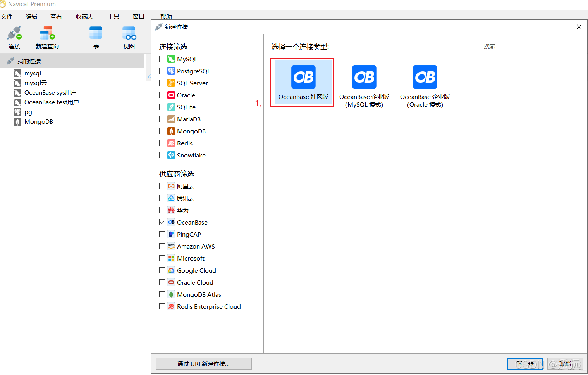This screenshot has height=375, width=588.
Task: Click the red Oracle filter icon
Action: (x=171, y=95)
